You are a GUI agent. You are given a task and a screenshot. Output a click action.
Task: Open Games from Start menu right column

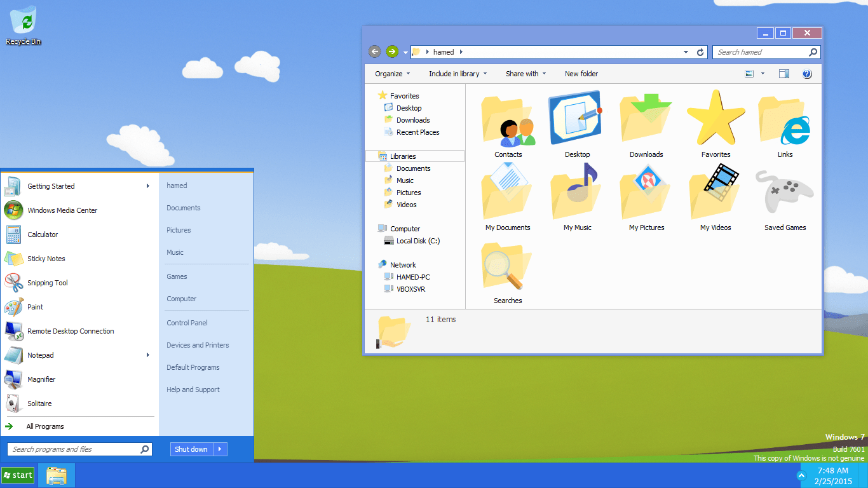tap(177, 276)
